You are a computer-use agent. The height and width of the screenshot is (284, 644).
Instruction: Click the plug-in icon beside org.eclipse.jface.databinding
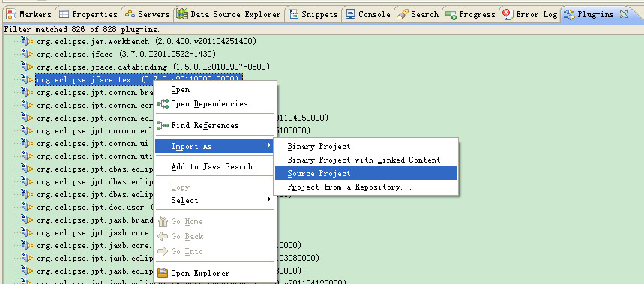[x=27, y=67]
